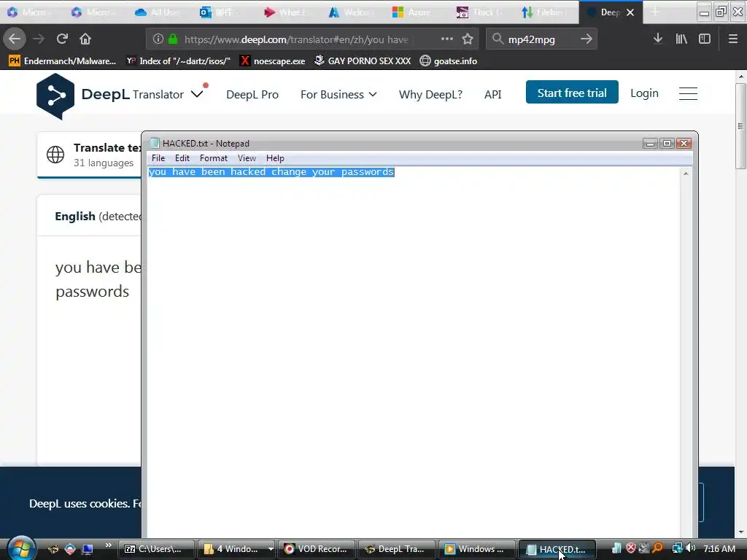Screen dimensions: 747x560
Task: Open a new tab with the plus button
Action: pyautogui.click(x=655, y=12)
